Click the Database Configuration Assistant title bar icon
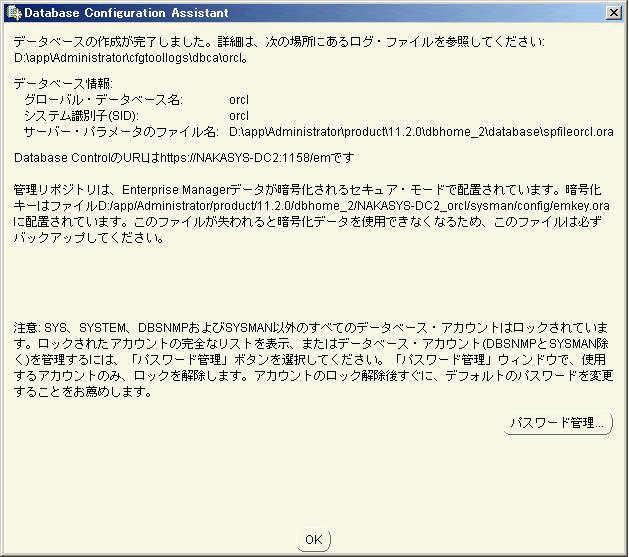Image resolution: width=629 pixels, height=557 pixels. pyautogui.click(x=12, y=12)
